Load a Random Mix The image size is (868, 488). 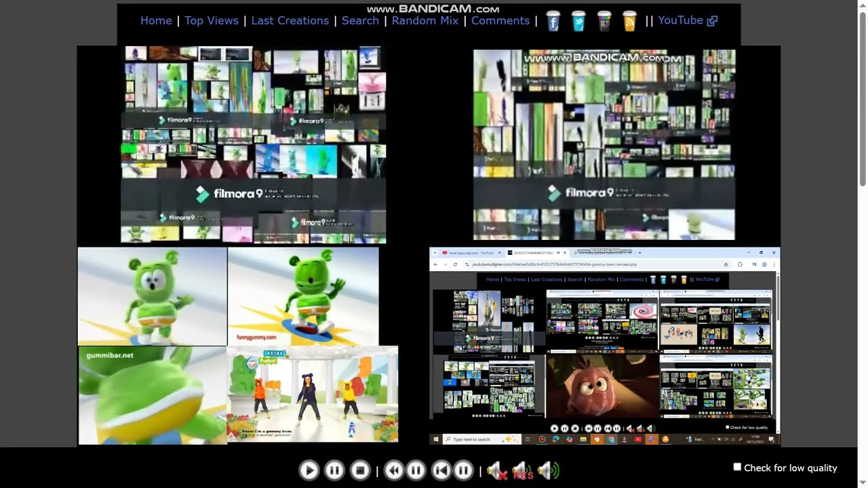point(425,20)
